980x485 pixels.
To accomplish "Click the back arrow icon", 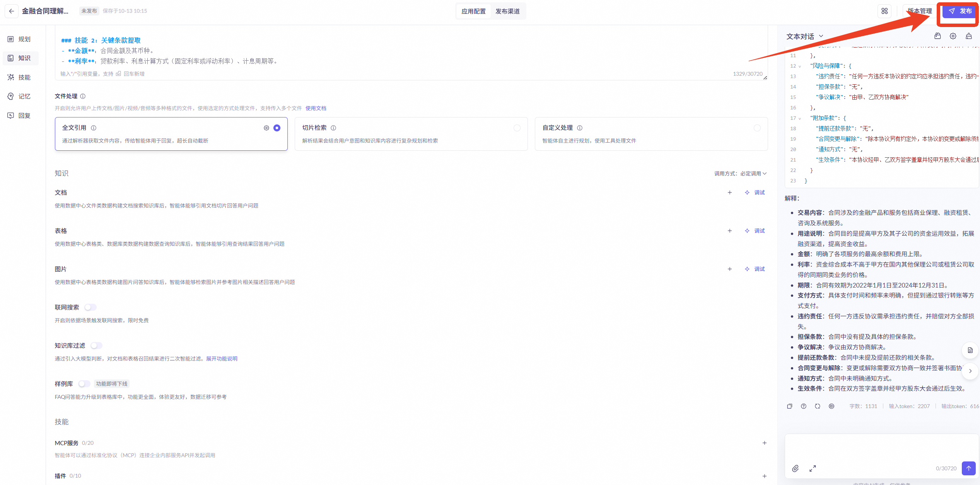I will tap(12, 11).
